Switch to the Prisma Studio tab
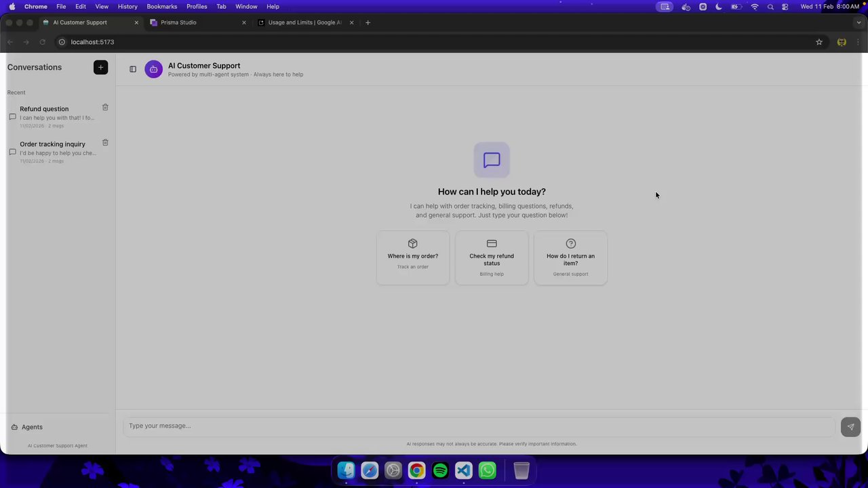Image resolution: width=868 pixels, height=488 pixels. 197,22
